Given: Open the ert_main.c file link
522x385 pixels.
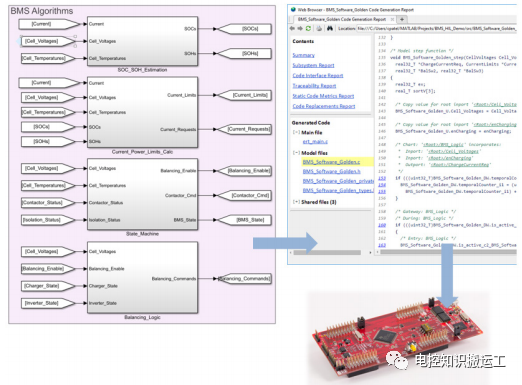Looking at the screenshot, I should click(x=315, y=142).
